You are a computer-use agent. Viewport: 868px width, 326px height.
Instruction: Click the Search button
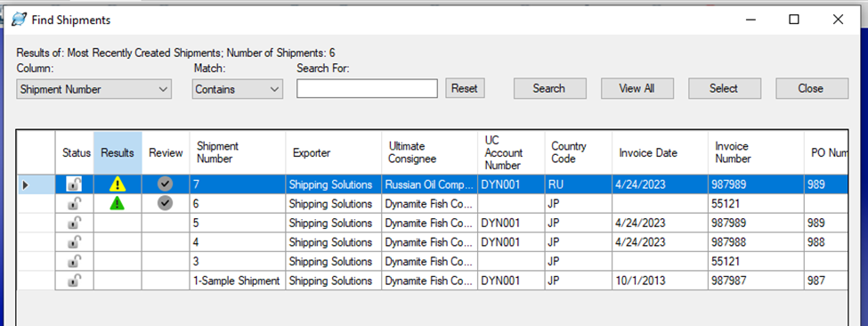click(549, 88)
